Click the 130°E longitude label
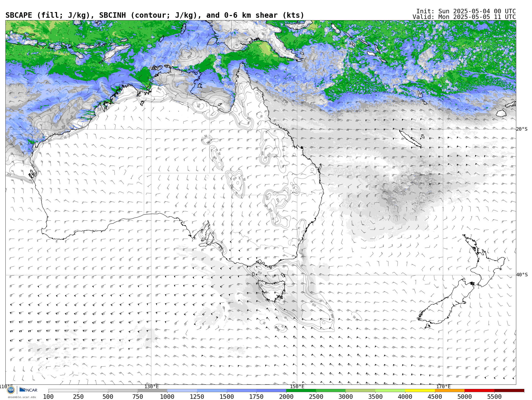The height and width of the screenshot is (400, 532). [151, 386]
